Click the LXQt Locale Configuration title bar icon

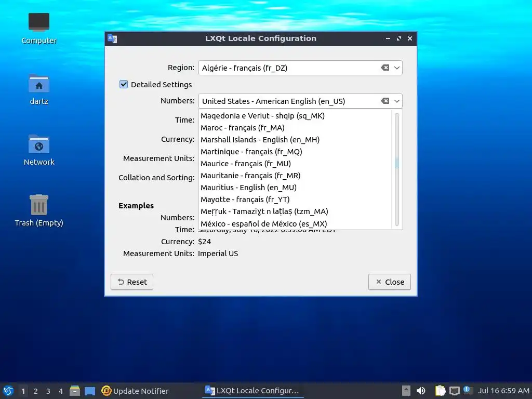pyautogui.click(x=112, y=38)
